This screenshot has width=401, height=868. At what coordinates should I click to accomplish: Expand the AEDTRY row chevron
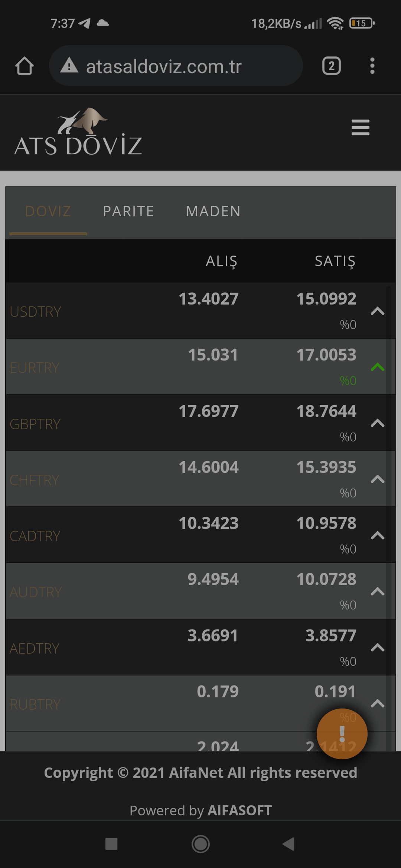377,648
